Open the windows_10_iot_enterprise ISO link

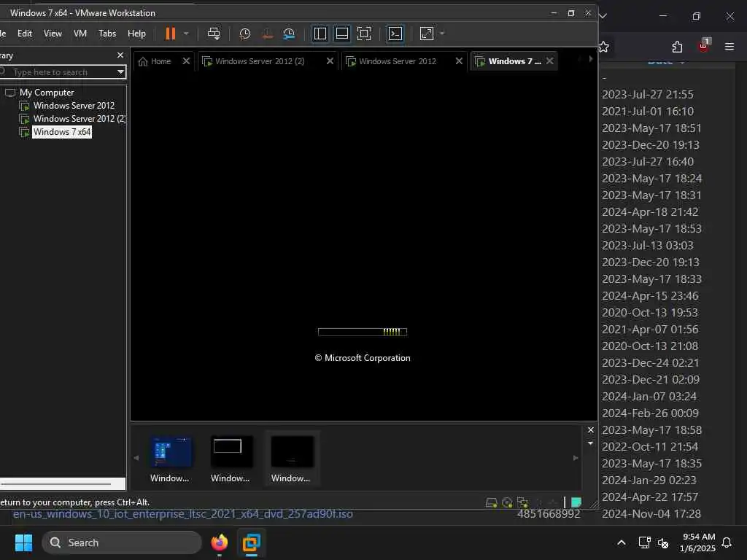pos(183,514)
